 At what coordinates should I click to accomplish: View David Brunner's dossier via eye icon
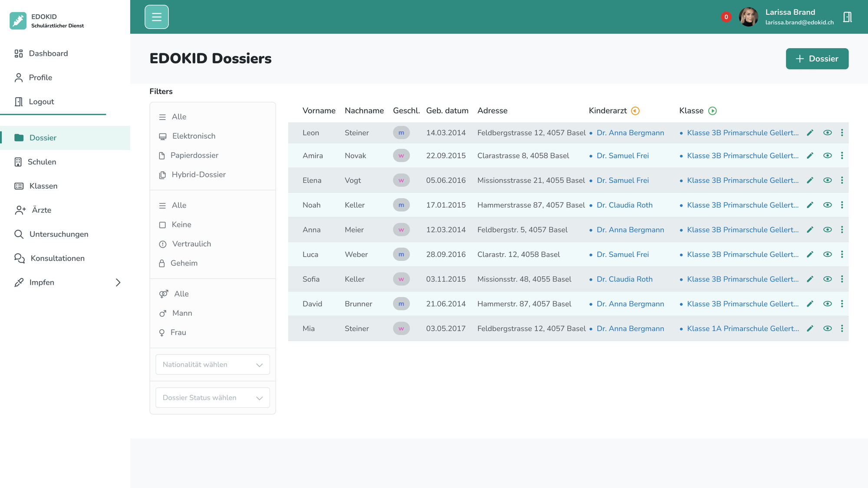[x=828, y=304]
